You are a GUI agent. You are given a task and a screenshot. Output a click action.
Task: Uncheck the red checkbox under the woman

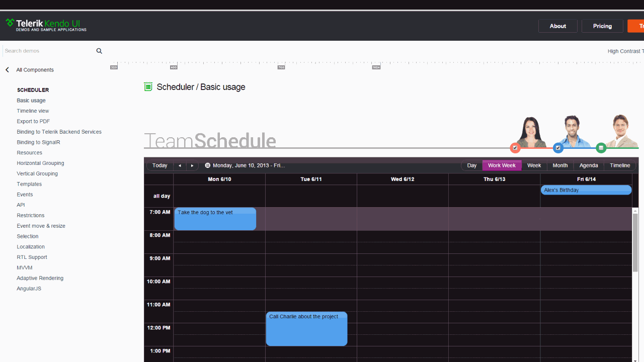click(x=515, y=148)
